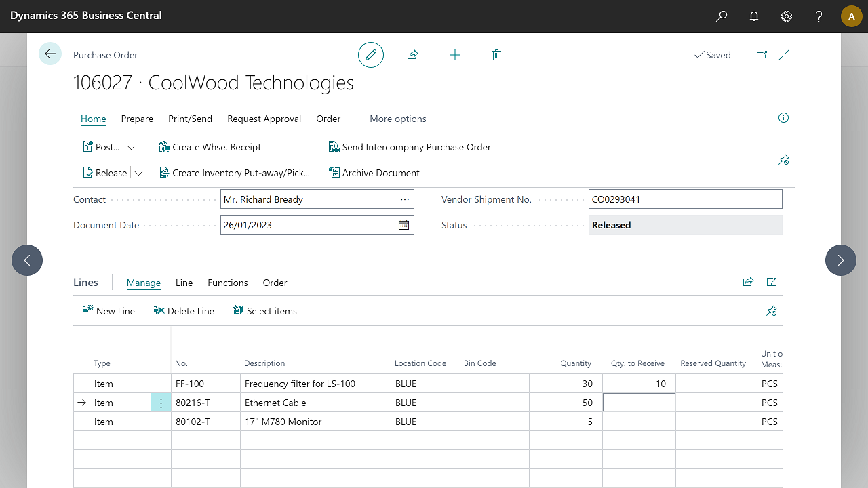This screenshot has height=488, width=868.
Task: Go to the previous record arrow
Action: (27, 260)
